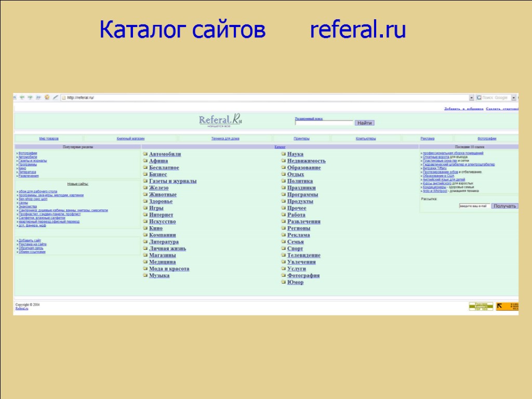Click the Получать subscribe button

[504, 206]
